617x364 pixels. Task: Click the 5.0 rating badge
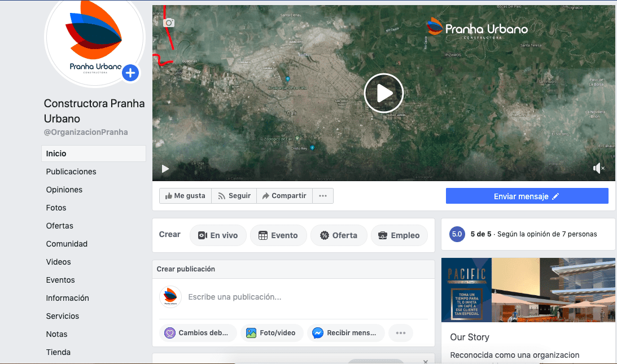(x=457, y=234)
